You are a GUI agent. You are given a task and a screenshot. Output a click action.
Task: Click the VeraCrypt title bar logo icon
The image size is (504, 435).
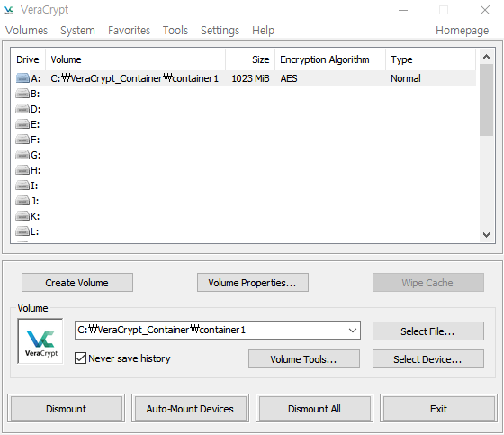[x=9, y=10]
